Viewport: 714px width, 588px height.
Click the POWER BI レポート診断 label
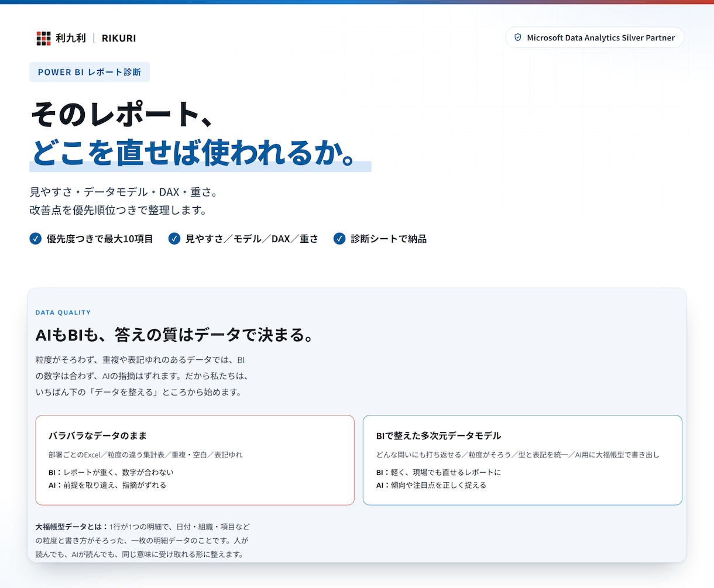pyautogui.click(x=90, y=72)
